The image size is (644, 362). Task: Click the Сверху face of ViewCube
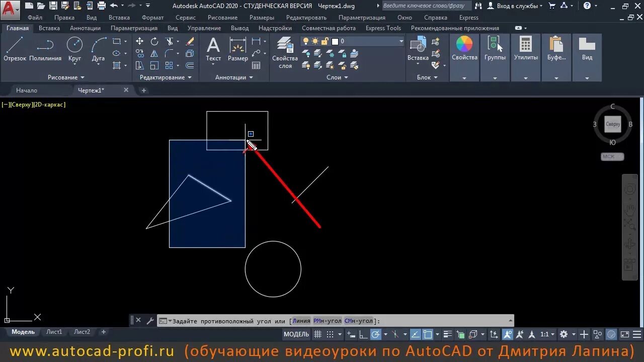[613, 124]
